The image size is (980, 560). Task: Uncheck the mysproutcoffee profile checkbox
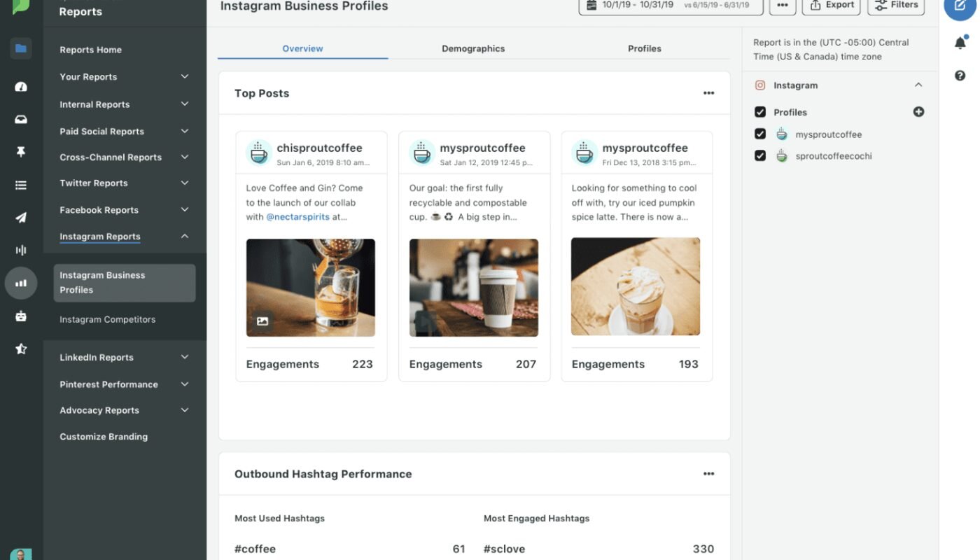(x=760, y=134)
